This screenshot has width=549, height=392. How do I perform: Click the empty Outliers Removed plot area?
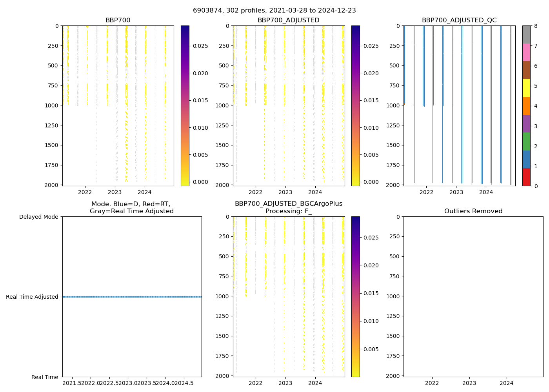[x=473, y=296]
